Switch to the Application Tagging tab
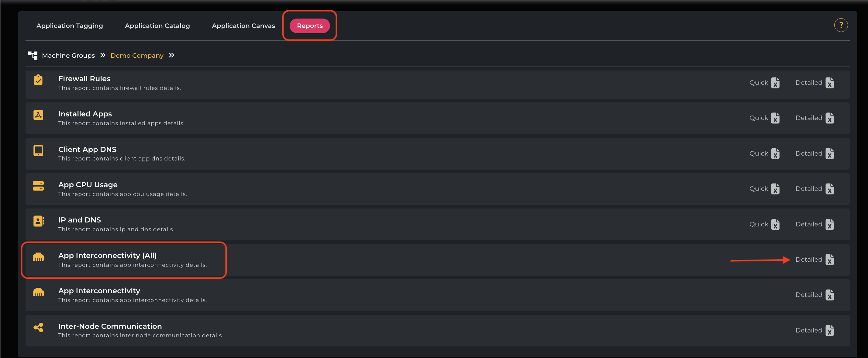Screen dimensions: 868x358 (70, 26)
